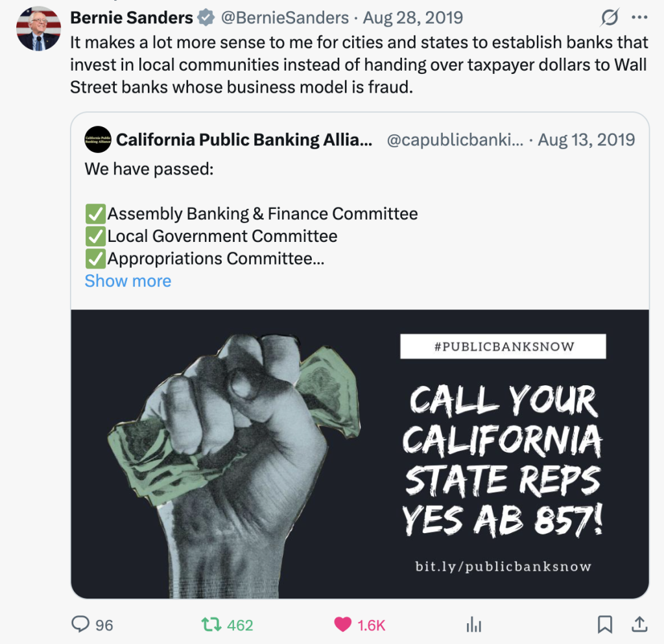The image size is (664, 644).
Task: Click the green retweet icon
Action: pyautogui.click(x=210, y=625)
